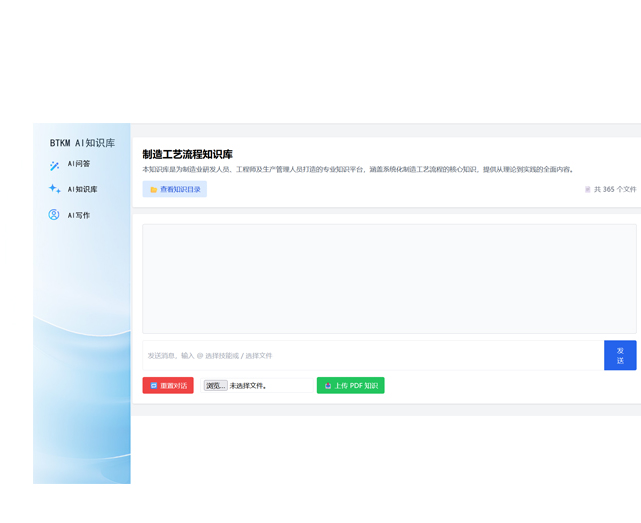Image resolution: width=641 pixels, height=523 pixels.
Task: Reset the chat with 重置对话
Action: tap(168, 385)
